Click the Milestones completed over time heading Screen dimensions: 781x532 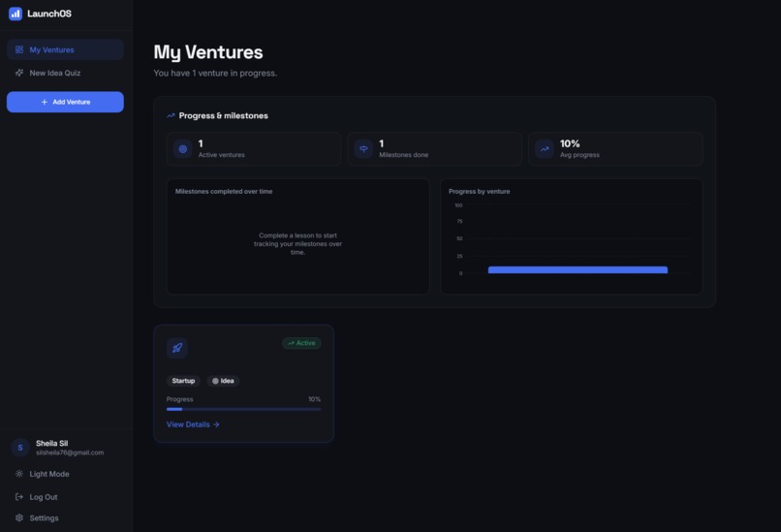(x=224, y=191)
